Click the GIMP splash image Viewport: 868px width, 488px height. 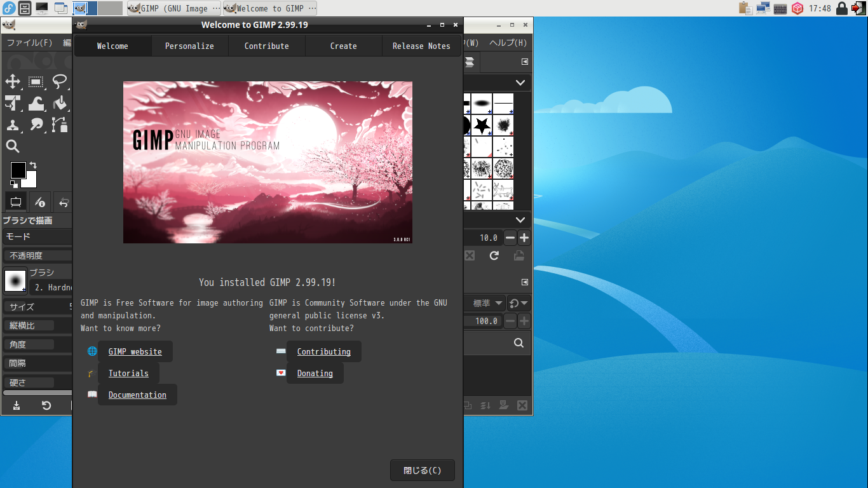point(268,162)
